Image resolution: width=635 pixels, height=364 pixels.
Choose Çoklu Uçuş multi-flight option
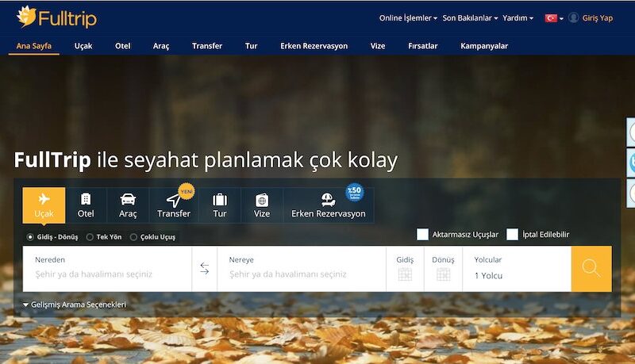152,237
